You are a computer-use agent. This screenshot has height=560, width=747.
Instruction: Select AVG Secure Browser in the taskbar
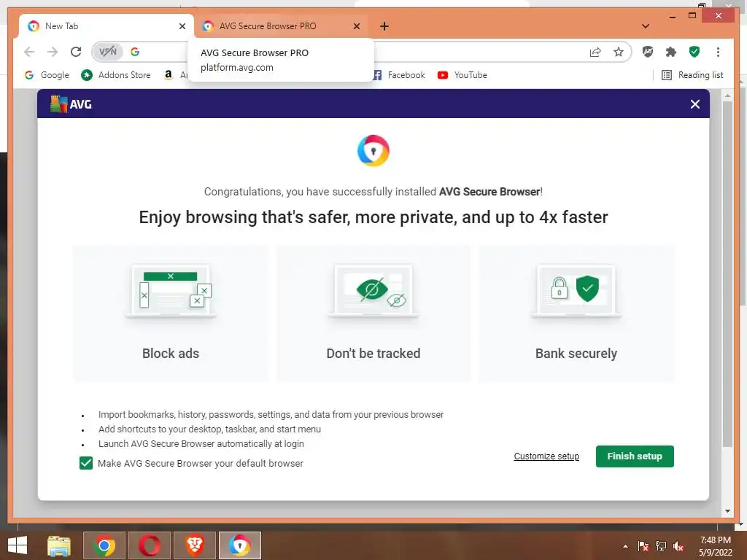239,545
